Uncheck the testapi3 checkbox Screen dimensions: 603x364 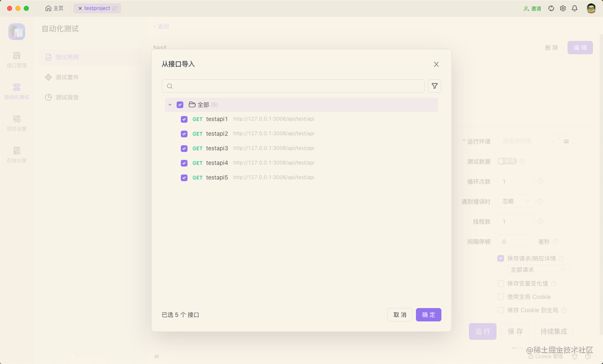click(x=184, y=149)
